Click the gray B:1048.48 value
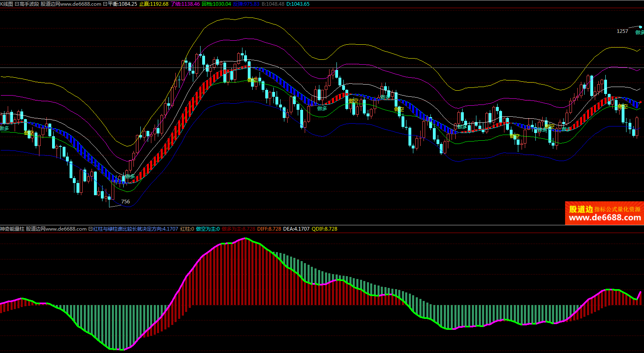 click(273, 4)
